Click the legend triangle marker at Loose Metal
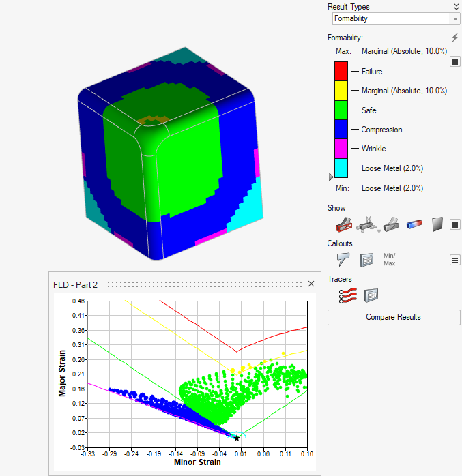 [x=331, y=177]
